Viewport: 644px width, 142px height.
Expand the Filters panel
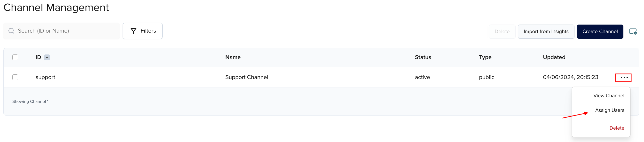tap(142, 31)
